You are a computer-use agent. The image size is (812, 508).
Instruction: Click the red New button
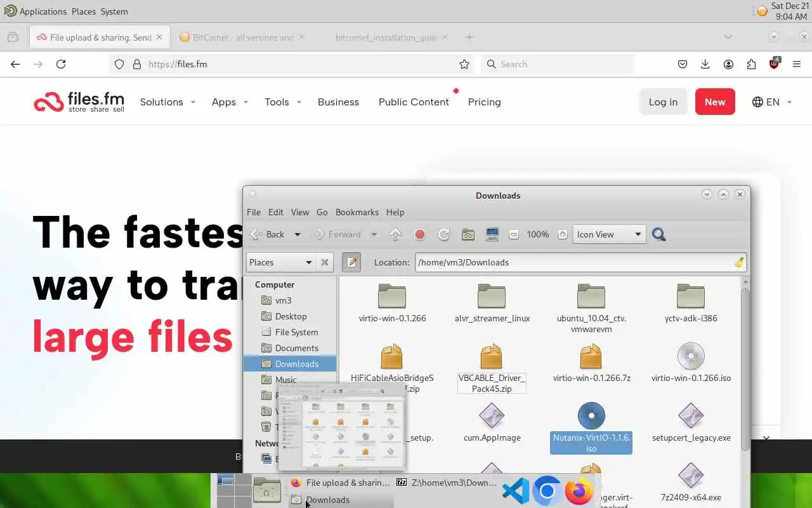(715, 102)
